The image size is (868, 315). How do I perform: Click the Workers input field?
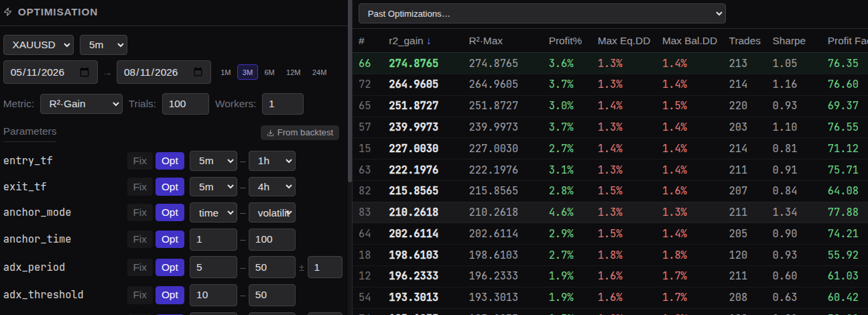(282, 104)
